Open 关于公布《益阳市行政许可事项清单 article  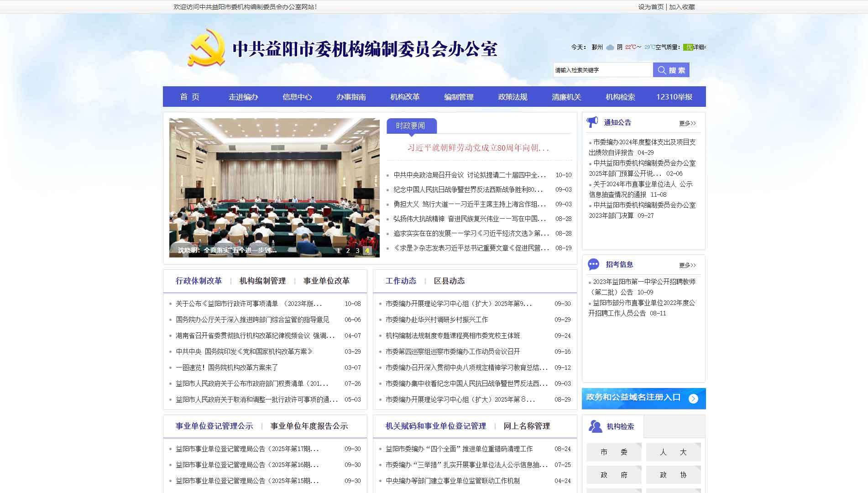pyautogui.click(x=249, y=304)
